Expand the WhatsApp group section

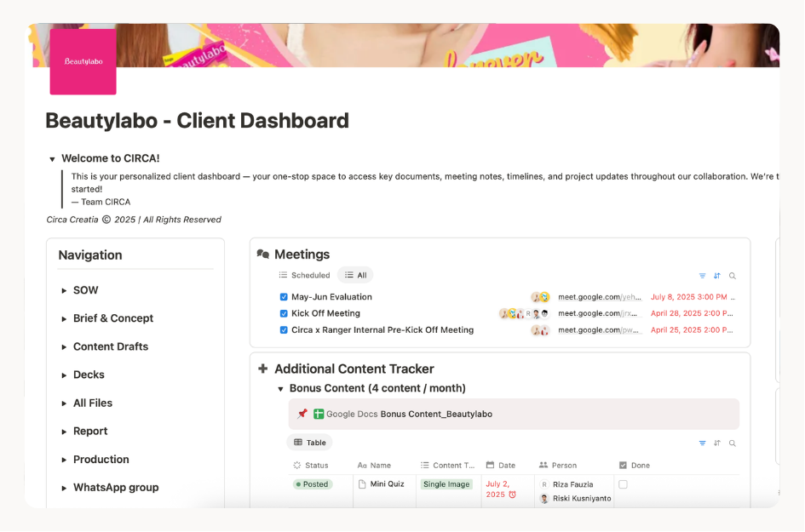(64, 489)
